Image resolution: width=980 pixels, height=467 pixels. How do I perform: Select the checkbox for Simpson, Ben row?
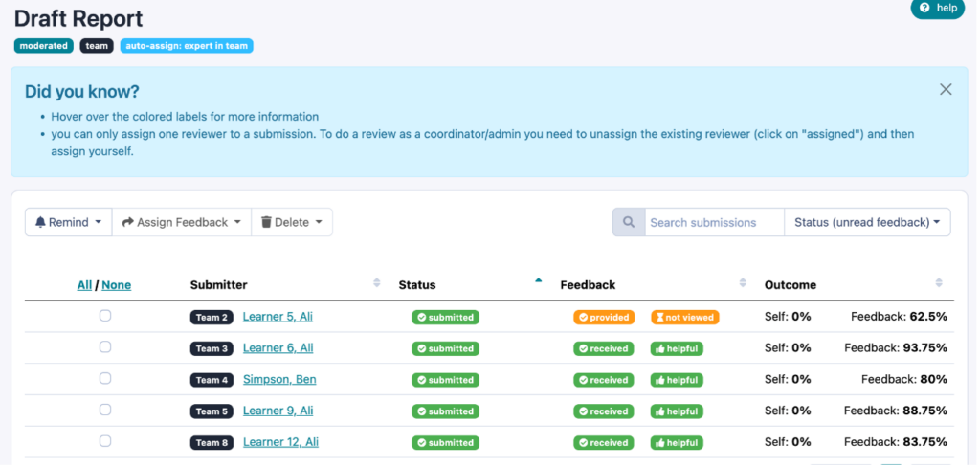105,378
